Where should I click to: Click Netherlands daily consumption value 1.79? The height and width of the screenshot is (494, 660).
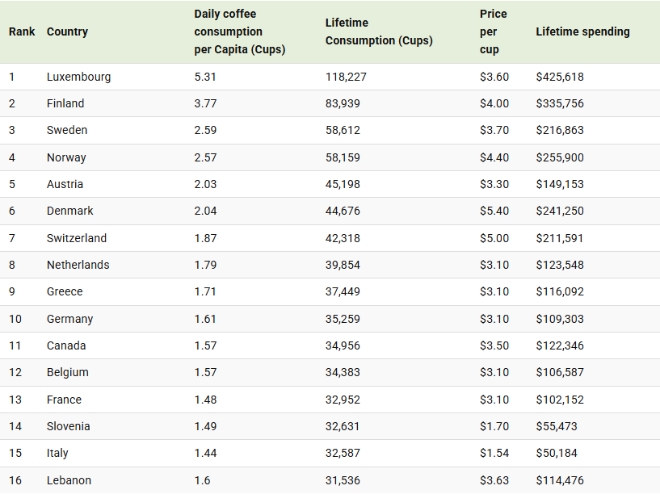pos(207,265)
